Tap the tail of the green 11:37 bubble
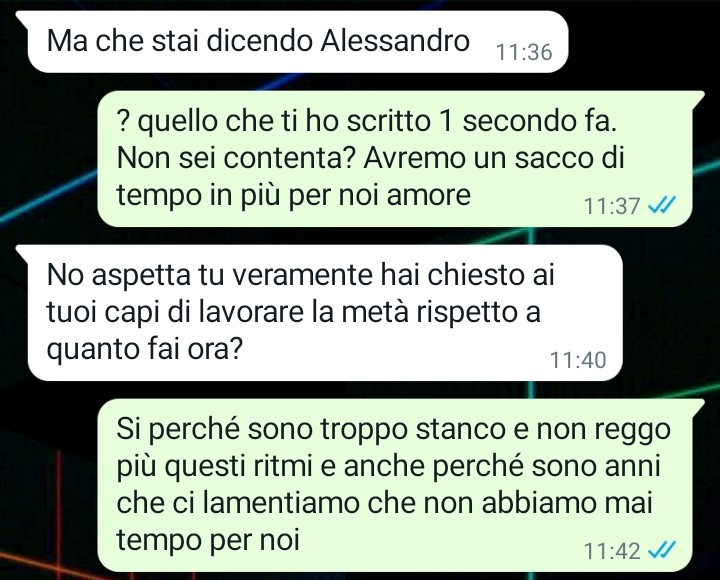The image size is (720, 580). [x=698, y=97]
